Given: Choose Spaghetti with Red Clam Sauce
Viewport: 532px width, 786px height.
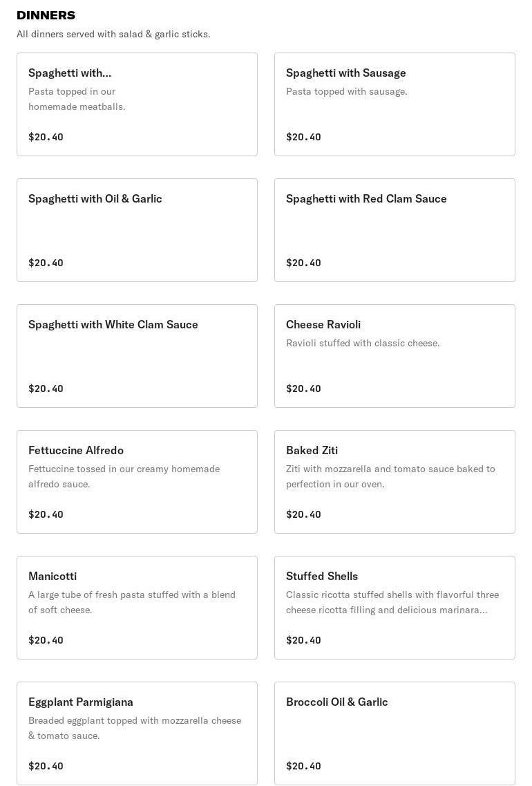Looking at the screenshot, I should pyautogui.click(x=395, y=230).
